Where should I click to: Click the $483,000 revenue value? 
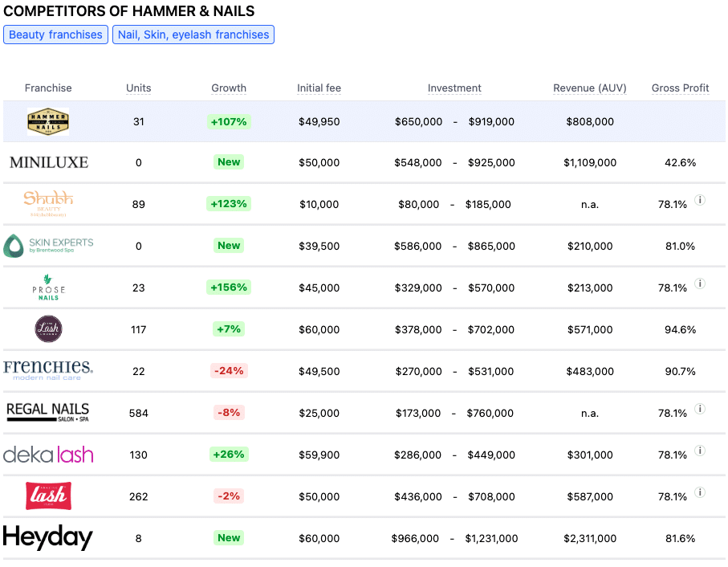(590, 372)
